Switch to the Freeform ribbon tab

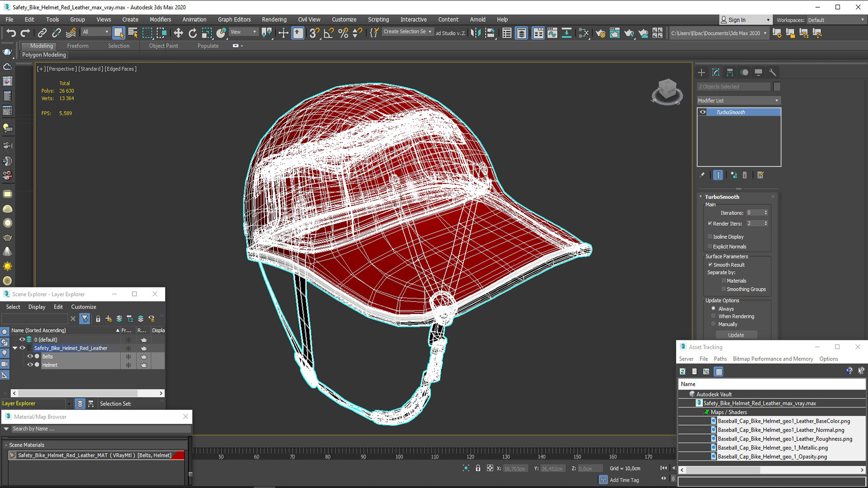click(x=78, y=46)
